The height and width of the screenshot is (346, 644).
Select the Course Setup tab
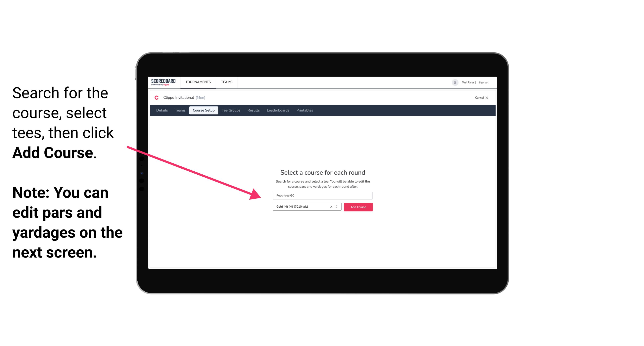click(x=204, y=110)
